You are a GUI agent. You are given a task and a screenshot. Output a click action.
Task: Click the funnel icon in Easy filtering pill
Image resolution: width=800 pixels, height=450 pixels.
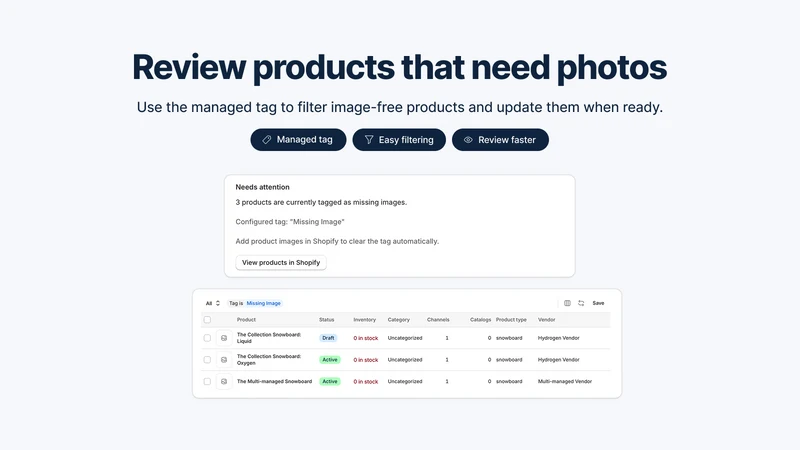tap(368, 139)
